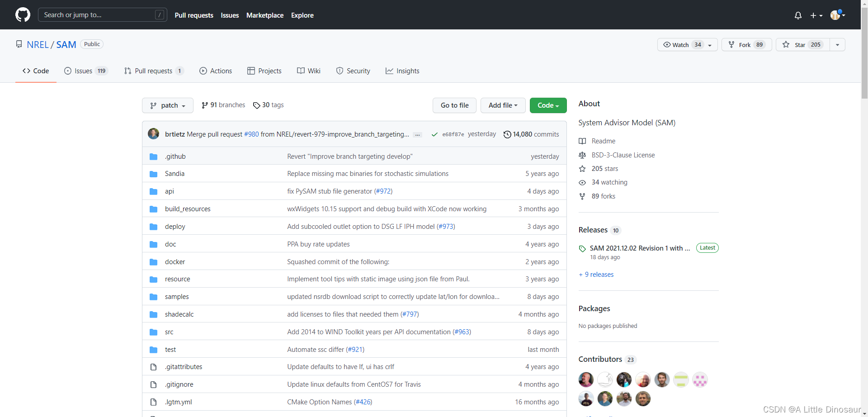
Task: Click the Go to file button
Action: tap(454, 105)
